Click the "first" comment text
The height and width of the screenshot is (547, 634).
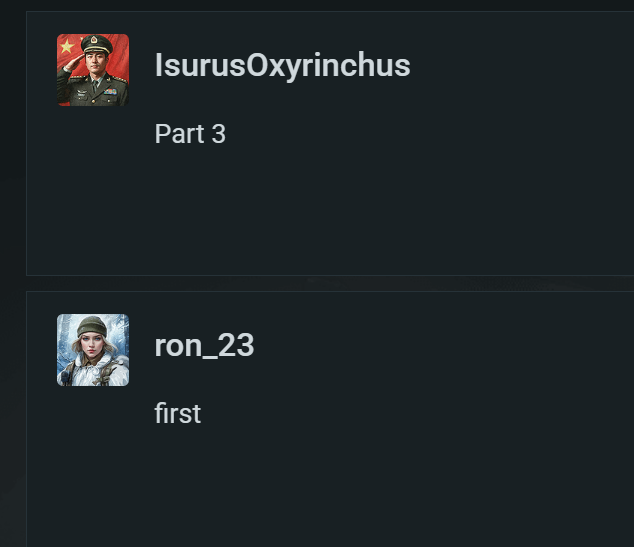pyautogui.click(x=178, y=414)
